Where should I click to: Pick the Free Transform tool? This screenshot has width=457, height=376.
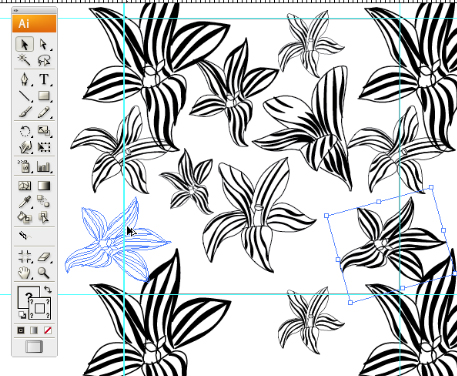[x=44, y=147]
